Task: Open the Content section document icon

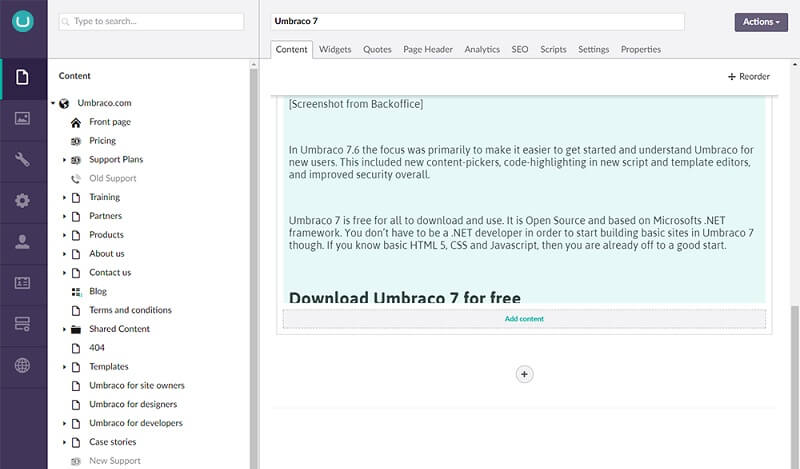Action: point(22,78)
